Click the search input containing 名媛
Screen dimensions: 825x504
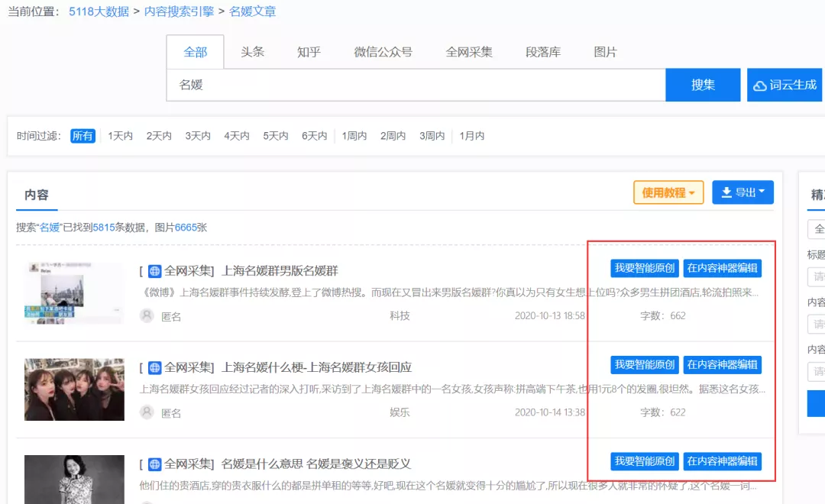tap(416, 85)
